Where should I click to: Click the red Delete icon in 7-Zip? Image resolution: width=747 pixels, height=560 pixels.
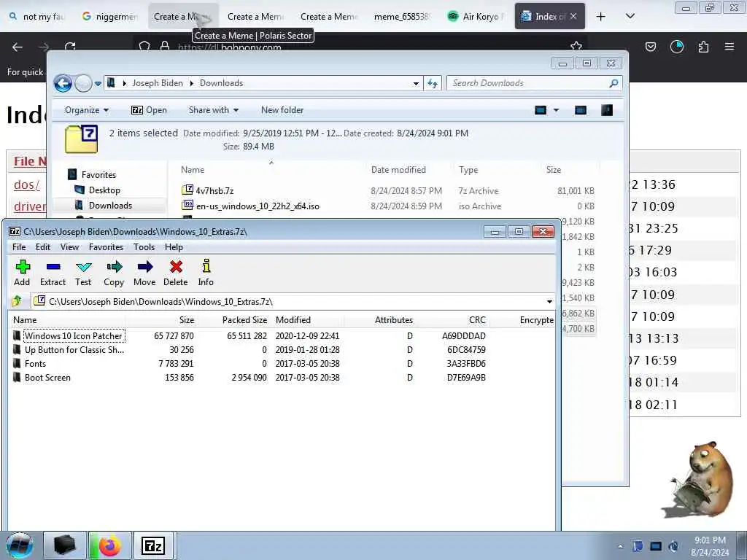point(175,273)
